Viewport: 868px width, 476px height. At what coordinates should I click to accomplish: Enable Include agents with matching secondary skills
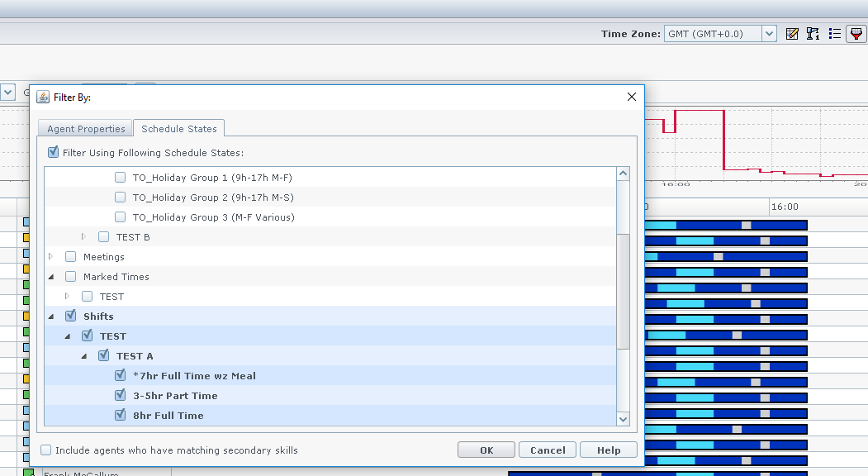pyautogui.click(x=46, y=450)
